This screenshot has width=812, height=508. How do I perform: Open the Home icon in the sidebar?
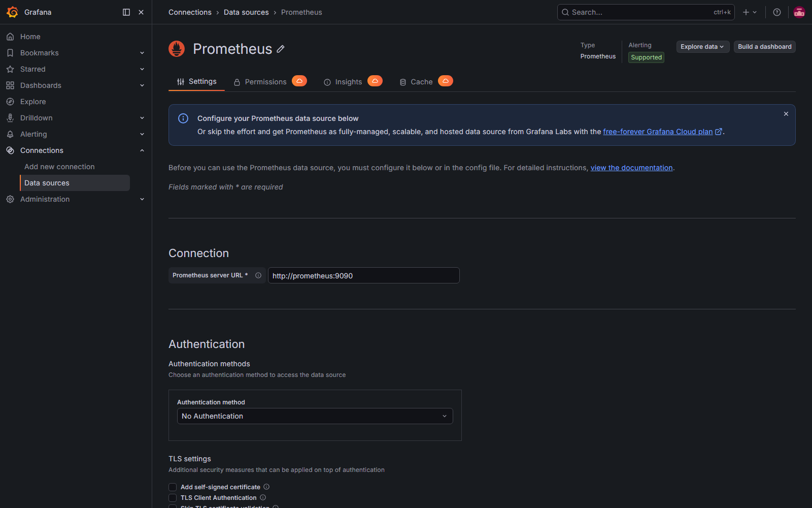click(x=10, y=37)
